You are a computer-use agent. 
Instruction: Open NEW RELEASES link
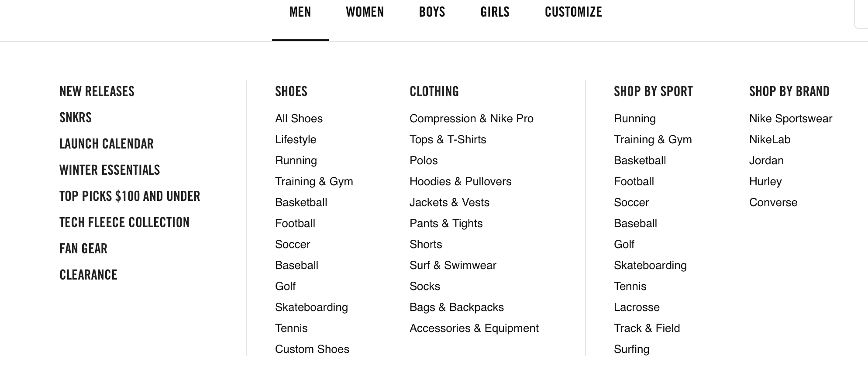(97, 92)
